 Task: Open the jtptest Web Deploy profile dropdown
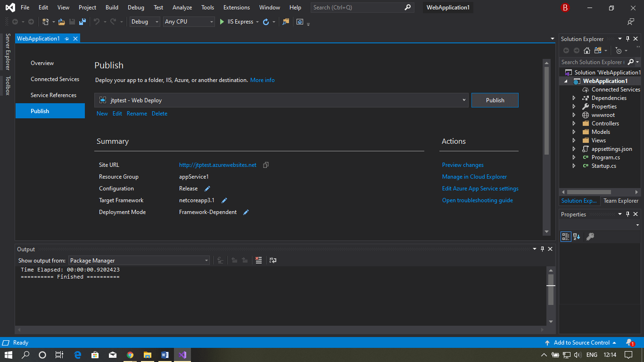click(x=281, y=100)
